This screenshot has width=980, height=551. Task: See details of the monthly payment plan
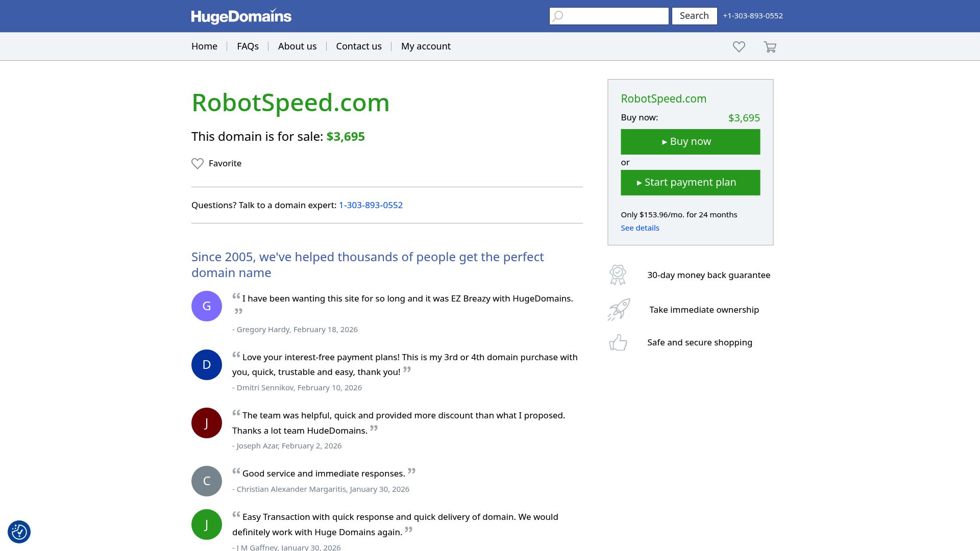tap(640, 228)
